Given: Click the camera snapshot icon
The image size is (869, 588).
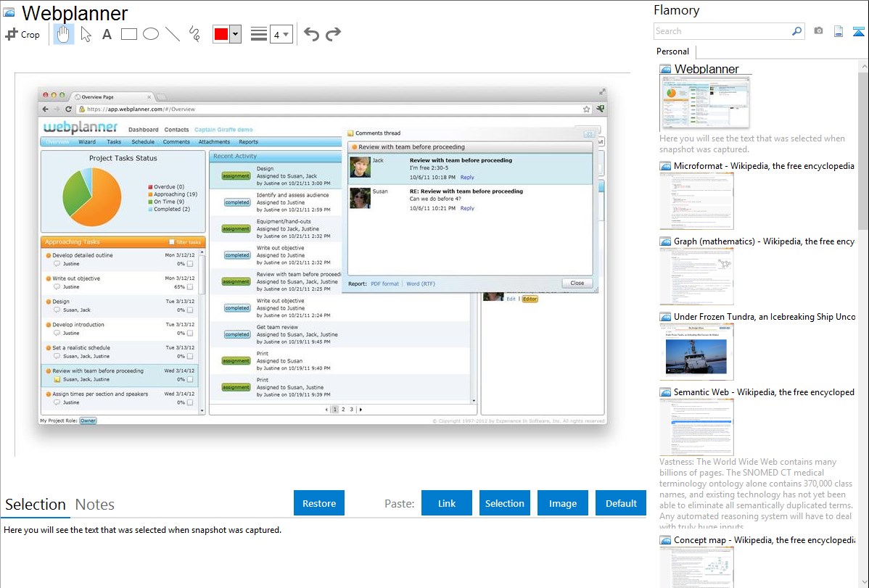Looking at the screenshot, I should click(818, 31).
